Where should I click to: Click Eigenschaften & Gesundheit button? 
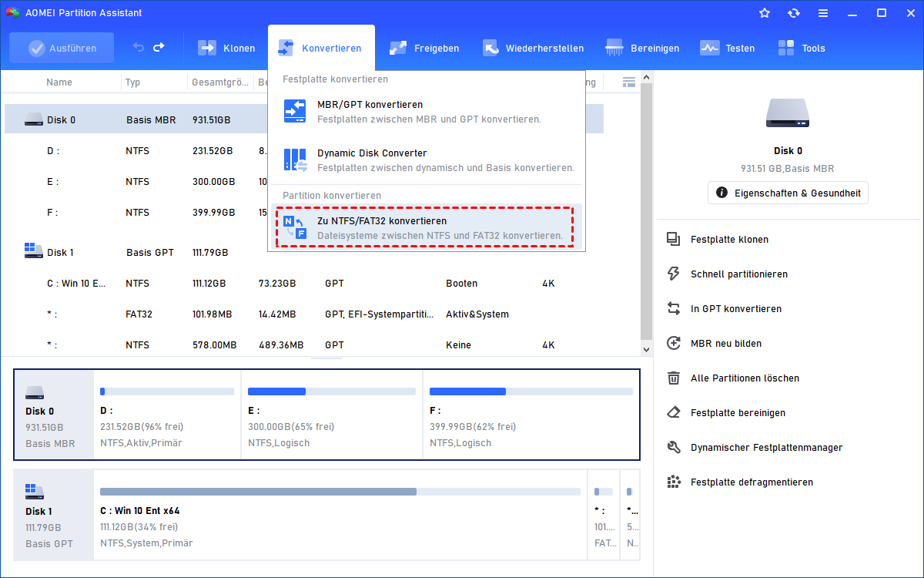pyautogui.click(x=788, y=193)
